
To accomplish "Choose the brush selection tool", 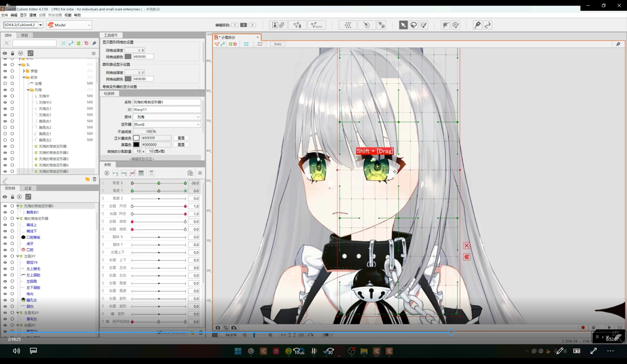I will tap(424, 25).
